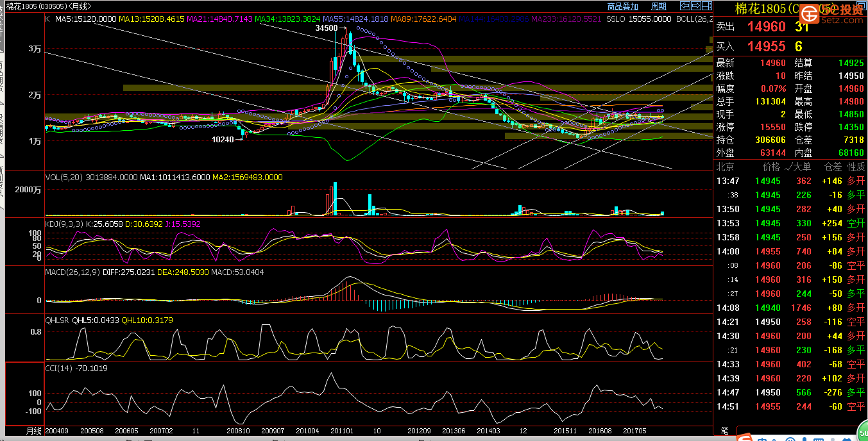Click the 北京 column header
This screenshot has width=868, height=441.
pos(726,167)
